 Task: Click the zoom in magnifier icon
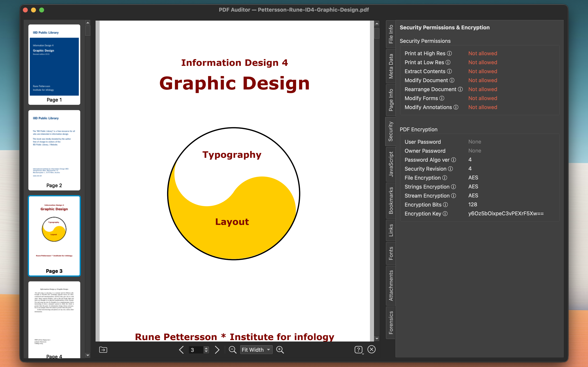pyautogui.click(x=280, y=349)
